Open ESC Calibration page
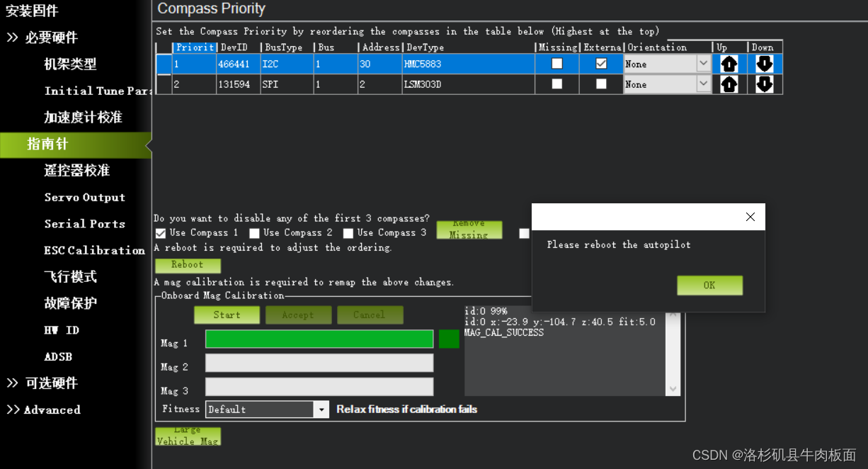 (x=94, y=251)
